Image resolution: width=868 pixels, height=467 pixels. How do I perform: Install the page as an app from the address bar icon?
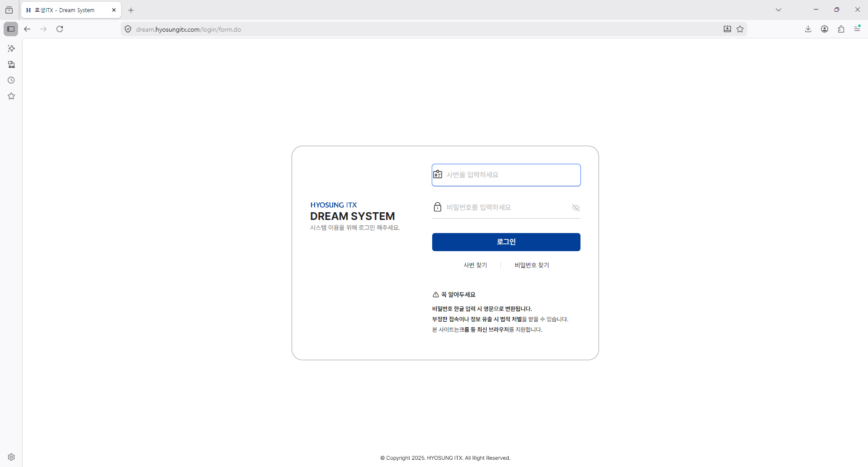[727, 29]
